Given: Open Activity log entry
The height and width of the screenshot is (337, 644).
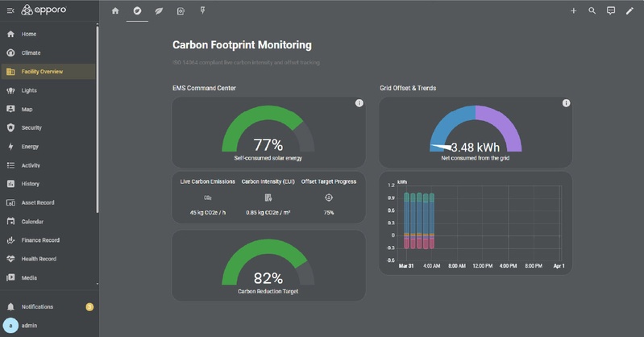Looking at the screenshot, I should (31, 165).
